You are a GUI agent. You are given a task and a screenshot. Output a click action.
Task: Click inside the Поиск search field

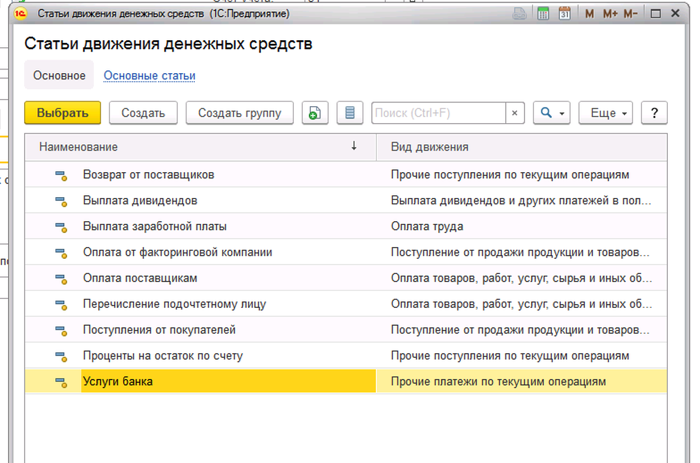(438, 113)
